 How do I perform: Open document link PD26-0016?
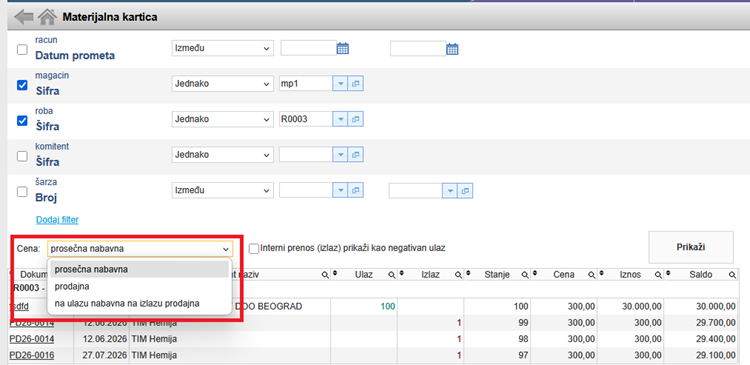click(x=32, y=355)
